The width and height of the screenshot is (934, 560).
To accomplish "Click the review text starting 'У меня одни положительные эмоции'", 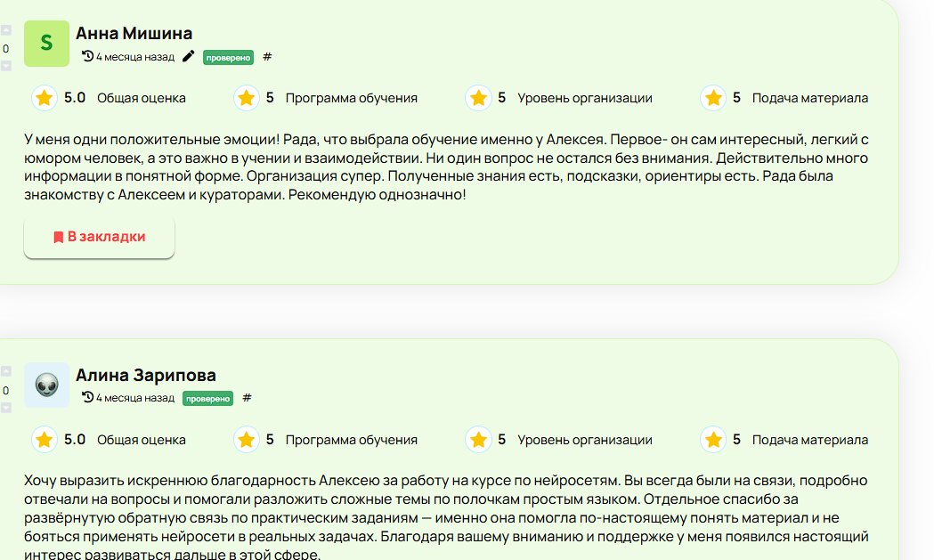I will coord(446,166).
